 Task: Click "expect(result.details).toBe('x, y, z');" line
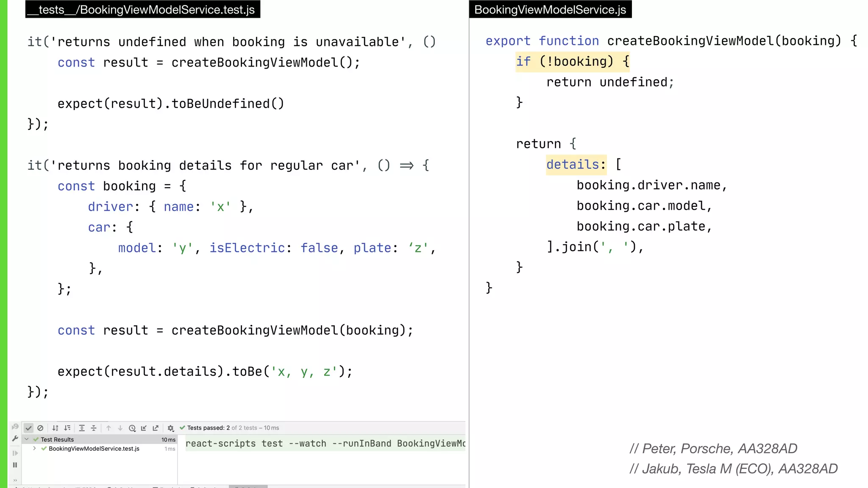[205, 372]
